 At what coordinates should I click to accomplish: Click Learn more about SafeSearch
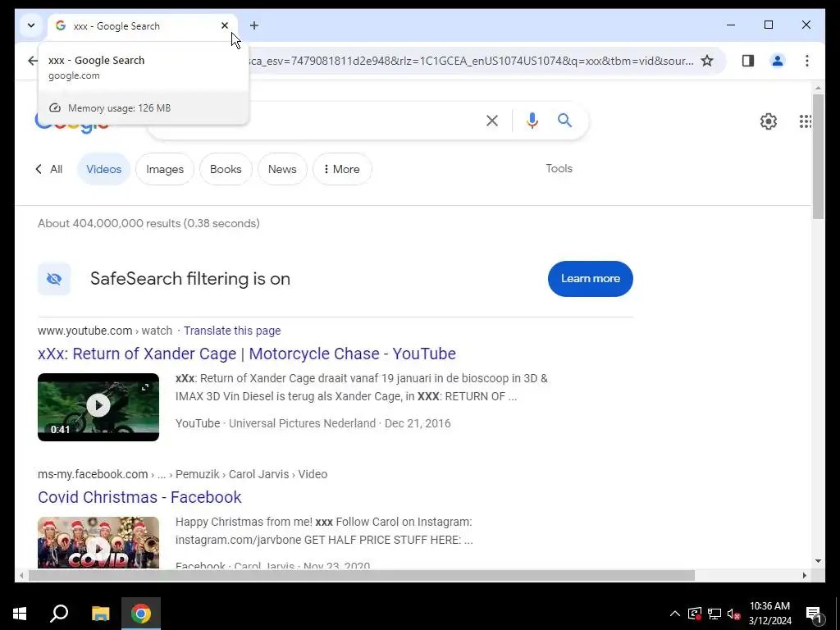591,279
